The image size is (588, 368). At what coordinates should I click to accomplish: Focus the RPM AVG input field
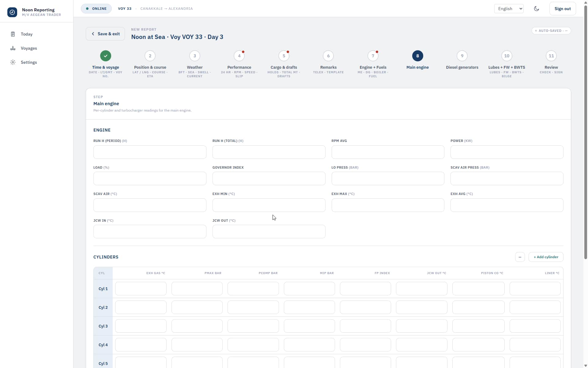pyautogui.click(x=388, y=152)
